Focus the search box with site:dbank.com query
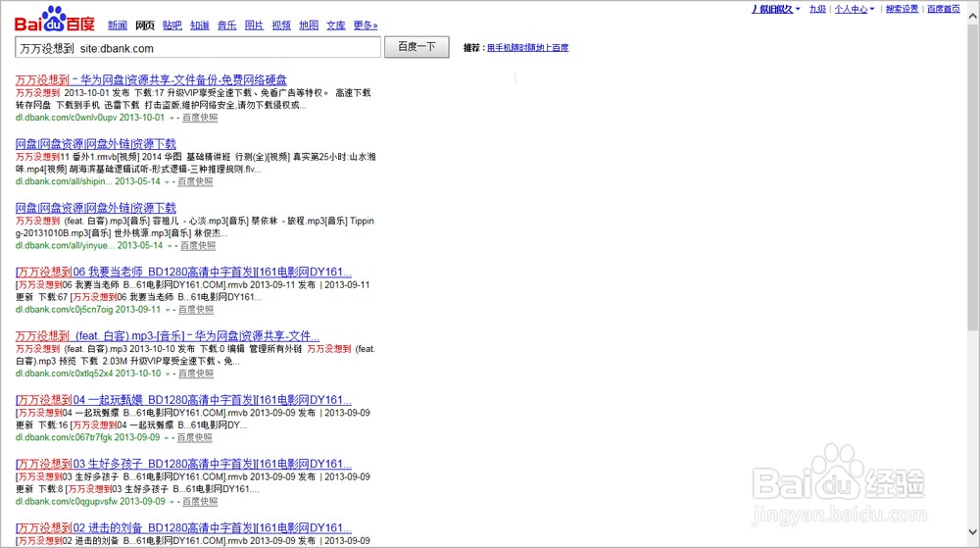The image size is (980, 548). [x=198, y=48]
